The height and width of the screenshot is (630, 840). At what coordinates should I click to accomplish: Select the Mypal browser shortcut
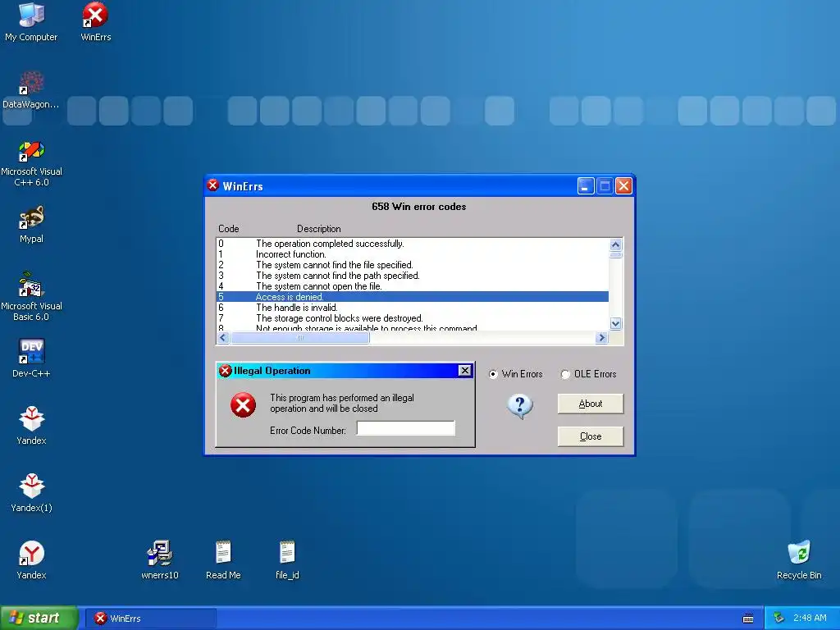click(31, 224)
